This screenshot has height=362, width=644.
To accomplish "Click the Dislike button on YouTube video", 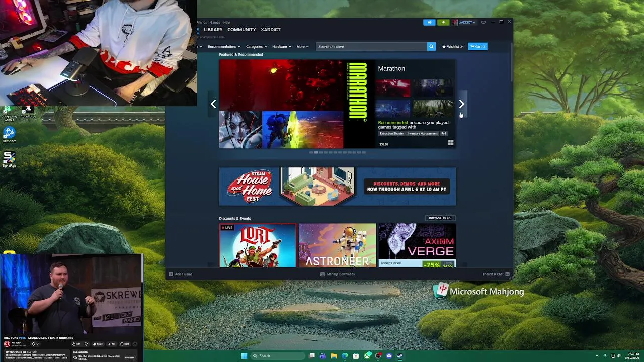I will [86, 344].
